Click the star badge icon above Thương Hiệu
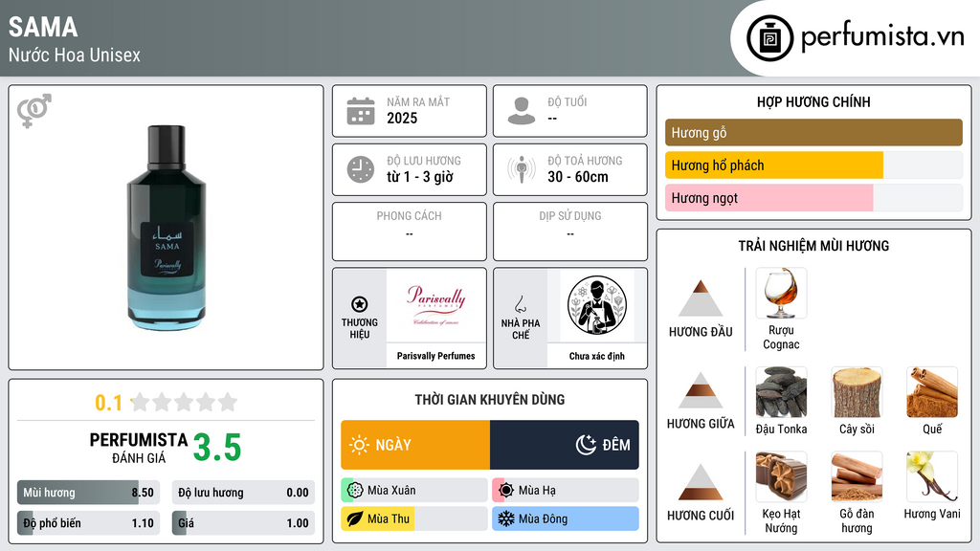980x551 pixels. coord(360,304)
